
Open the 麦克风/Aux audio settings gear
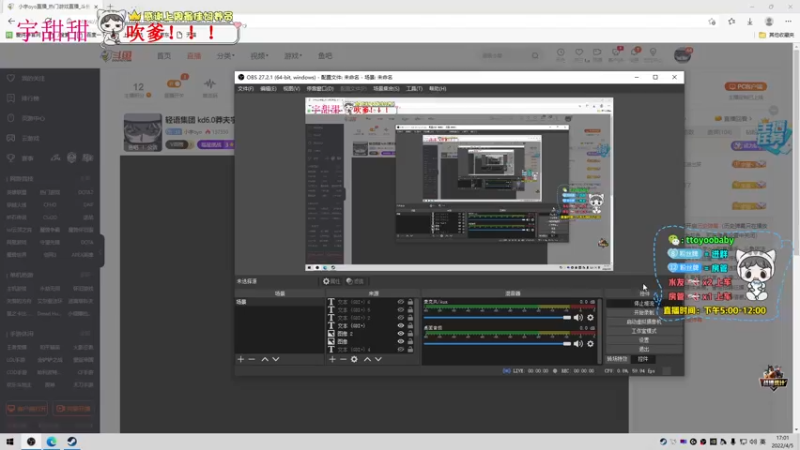[590, 317]
